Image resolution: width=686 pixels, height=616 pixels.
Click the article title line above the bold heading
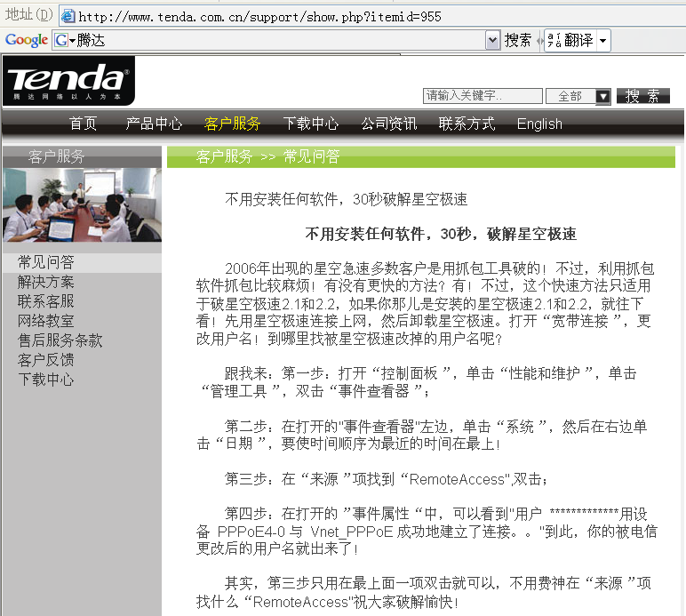pyautogui.click(x=346, y=199)
